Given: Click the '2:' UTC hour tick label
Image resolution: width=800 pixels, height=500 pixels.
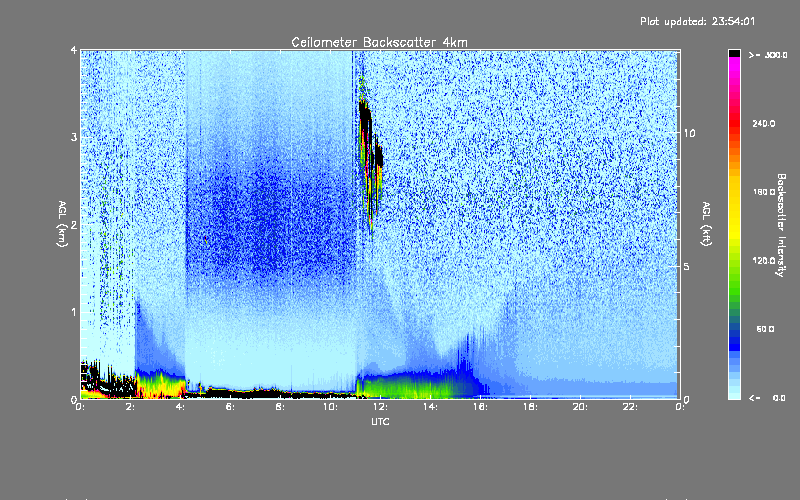Looking at the screenshot, I should [x=131, y=407].
